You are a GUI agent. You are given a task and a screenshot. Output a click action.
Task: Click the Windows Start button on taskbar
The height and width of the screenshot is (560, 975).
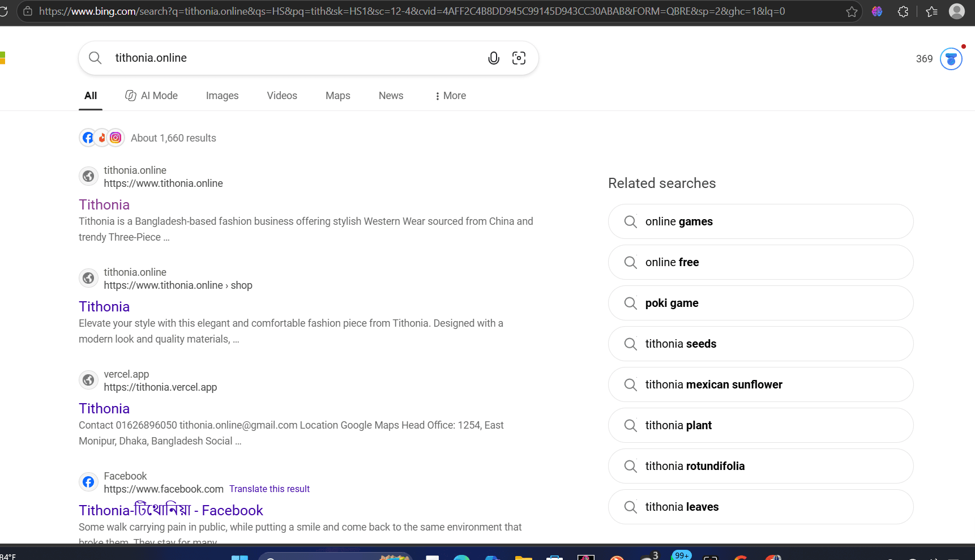[240, 557]
